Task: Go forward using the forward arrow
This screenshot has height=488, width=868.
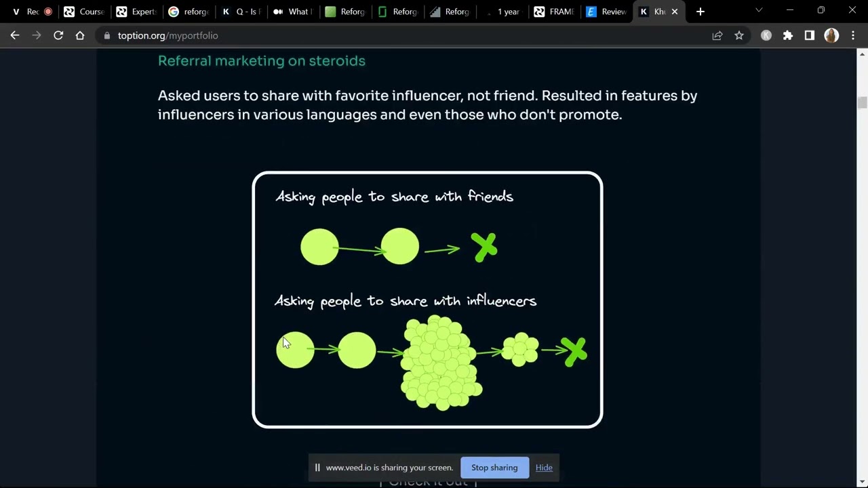Action: coord(37,35)
